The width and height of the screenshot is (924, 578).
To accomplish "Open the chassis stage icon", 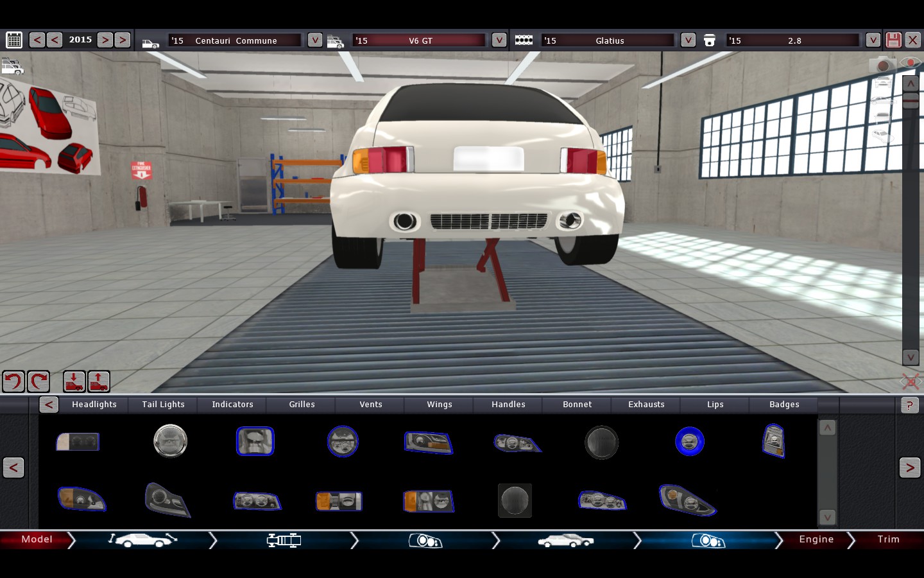I will click(284, 541).
